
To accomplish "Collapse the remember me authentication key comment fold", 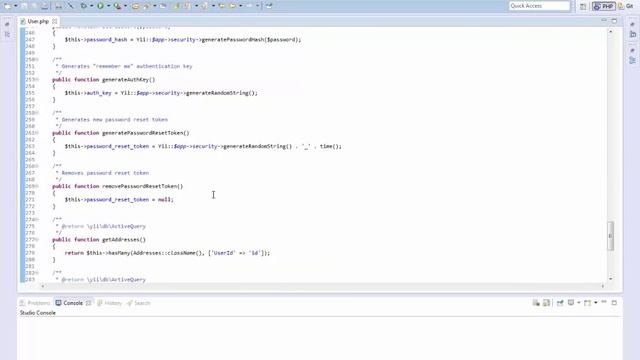I will point(37,60).
